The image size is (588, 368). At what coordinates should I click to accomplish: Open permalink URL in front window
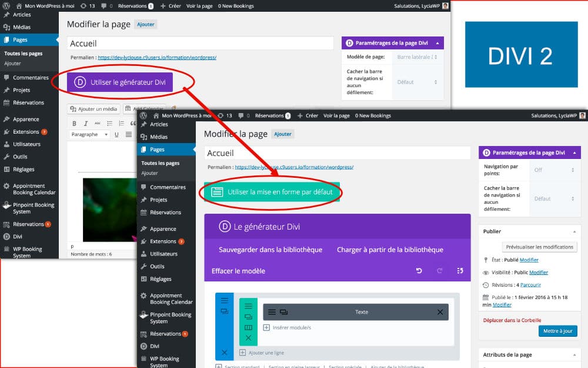[x=294, y=167]
